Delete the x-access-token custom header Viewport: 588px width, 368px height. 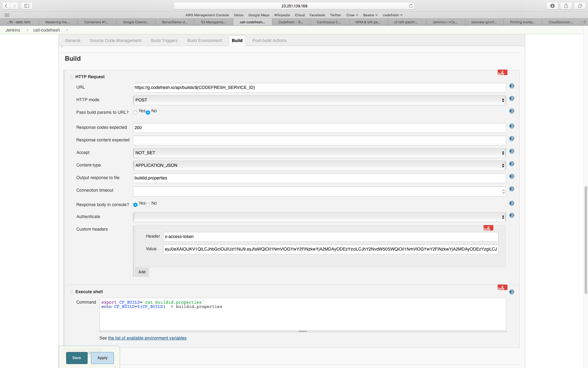(x=488, y=228)
